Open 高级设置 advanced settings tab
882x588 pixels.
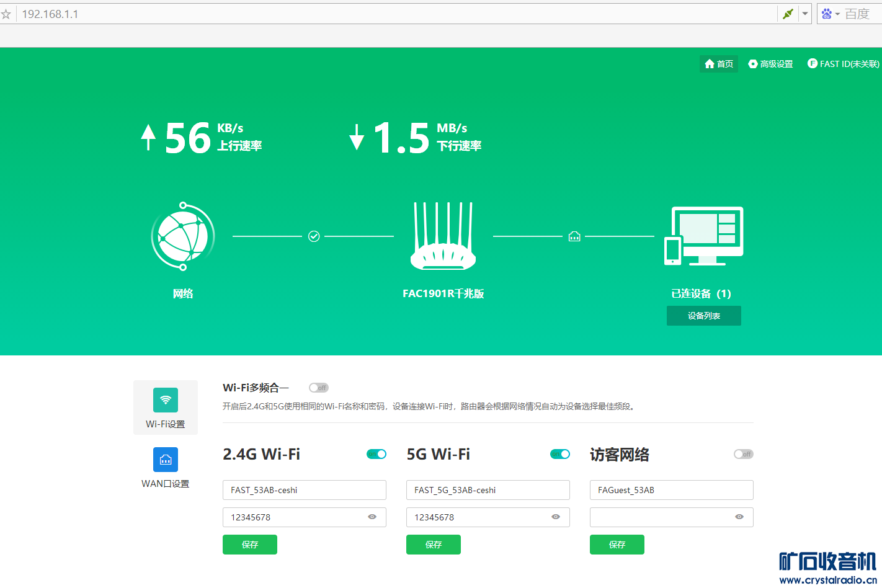(770, 64)
